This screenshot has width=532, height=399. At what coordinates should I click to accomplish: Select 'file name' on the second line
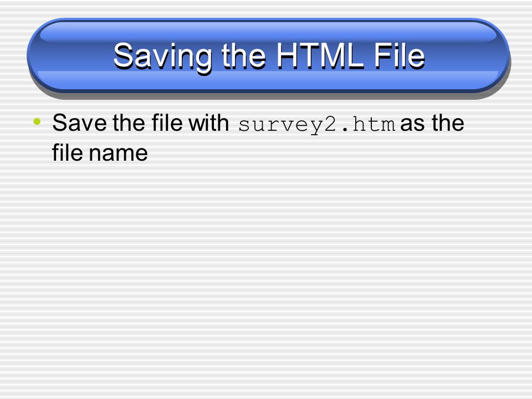100,153
